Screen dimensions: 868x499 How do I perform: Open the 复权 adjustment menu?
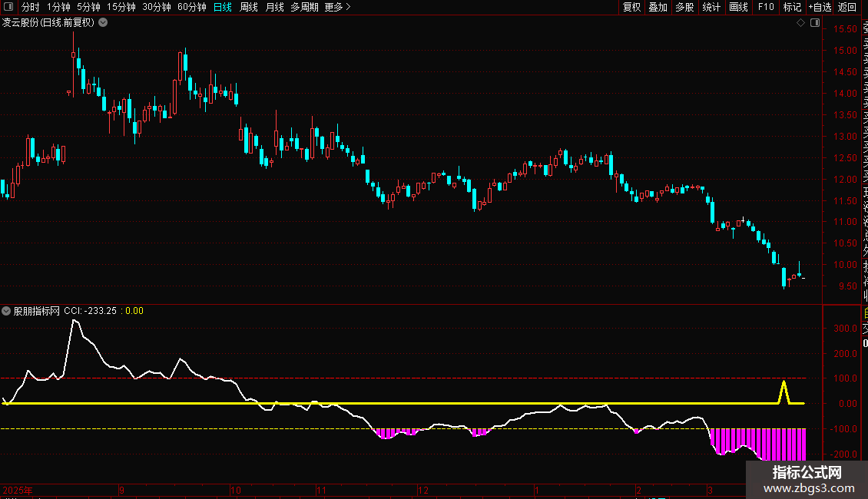[631, 7]
